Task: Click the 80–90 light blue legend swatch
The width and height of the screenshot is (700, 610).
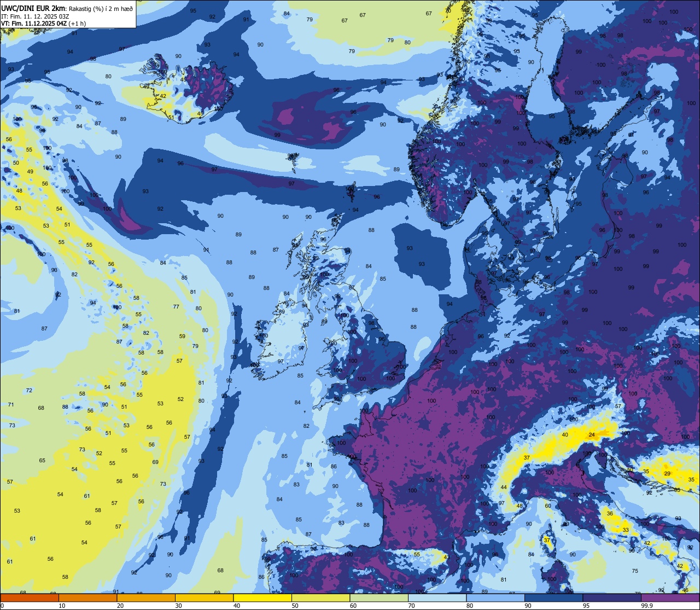Action: 495,597
